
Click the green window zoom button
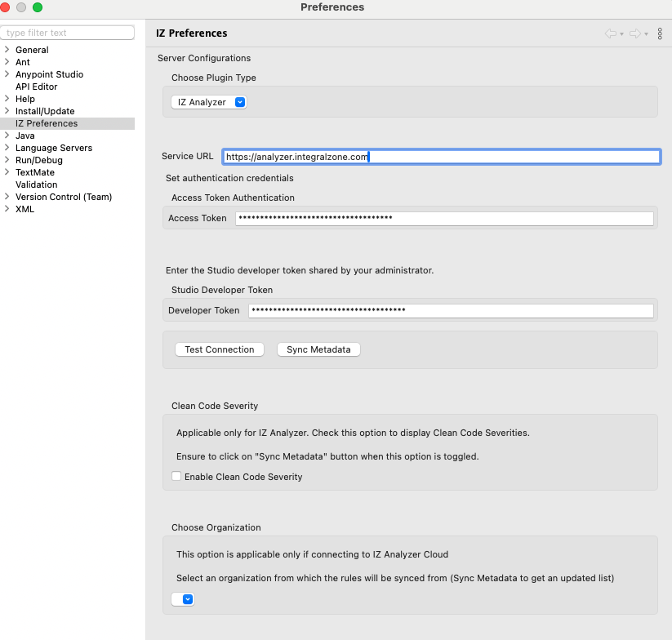point(38,7)
